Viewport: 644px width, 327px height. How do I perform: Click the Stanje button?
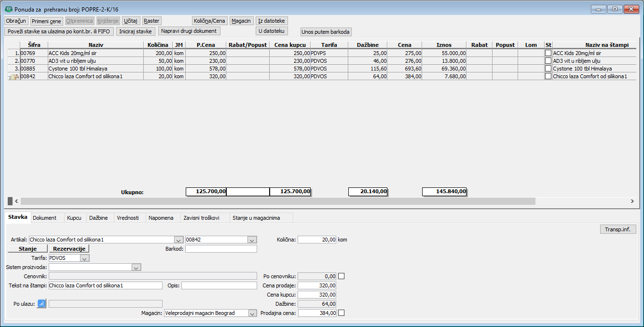[27, 249]
